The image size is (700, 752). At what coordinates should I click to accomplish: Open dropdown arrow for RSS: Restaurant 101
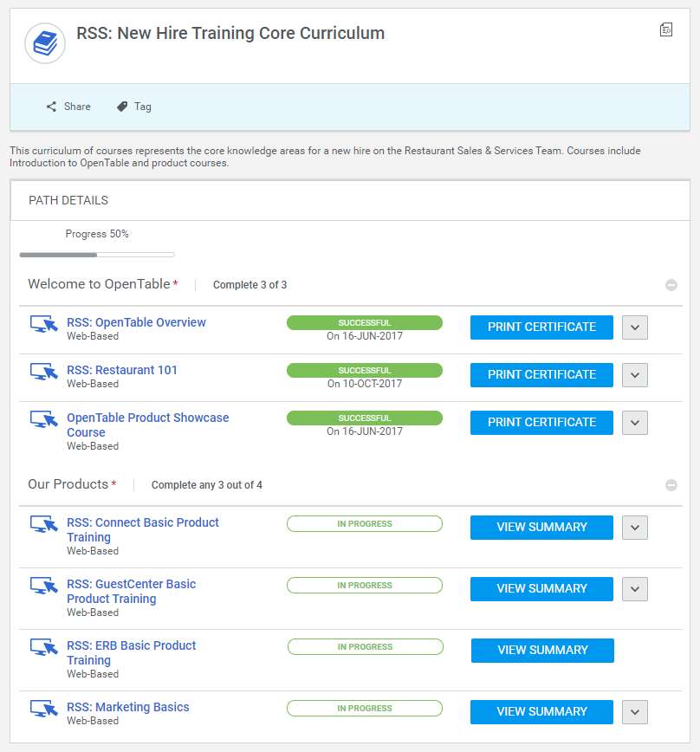[x=635, y=375]
